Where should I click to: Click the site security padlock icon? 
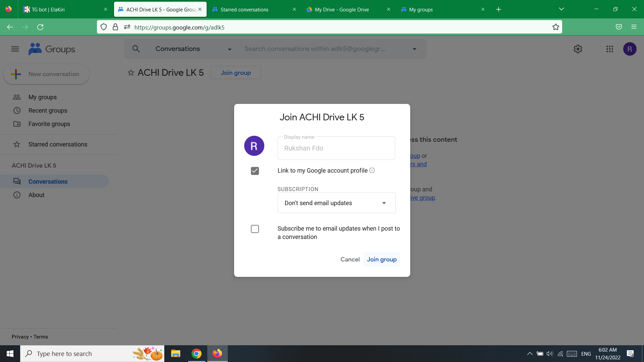point(115,27)
